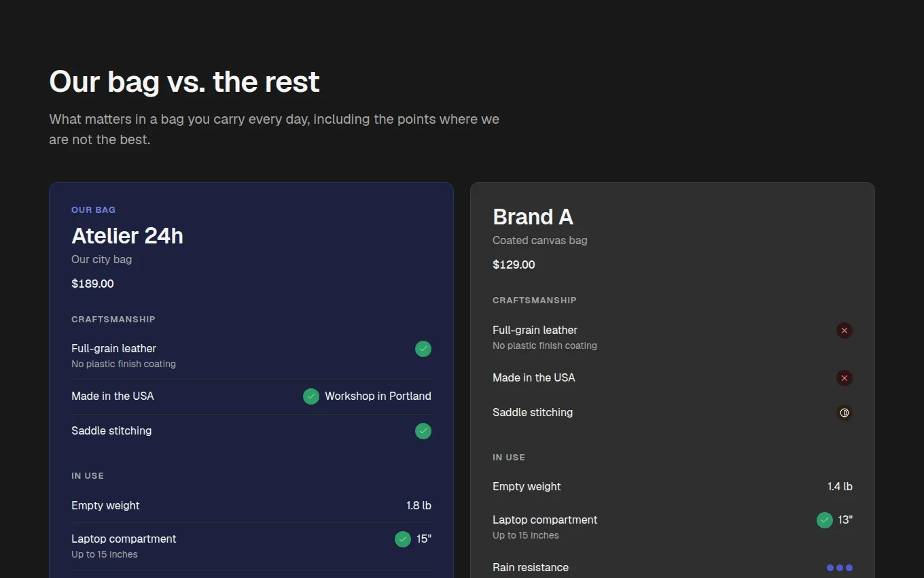The image size is (924, 578).
Task: Click red X for Brand A Made in USA
Action: click(845, 378)
